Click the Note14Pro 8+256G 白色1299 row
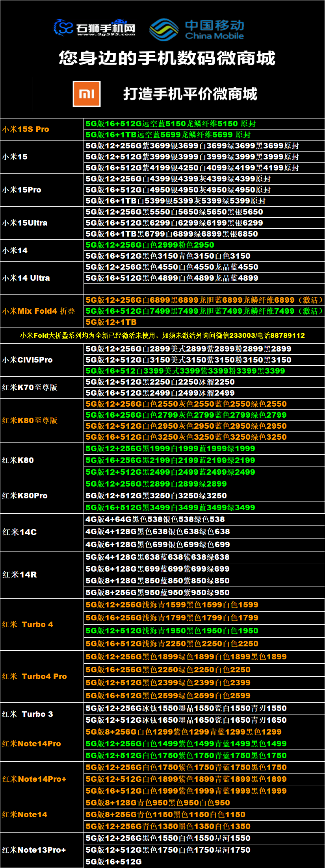The width and height of the screenshot is (325, 868). point(204,732)
